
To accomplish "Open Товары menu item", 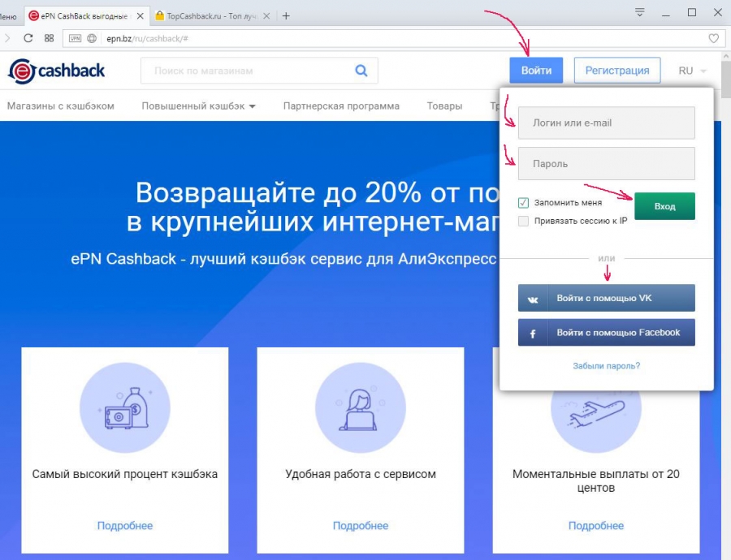I will (x=444, y=106).
